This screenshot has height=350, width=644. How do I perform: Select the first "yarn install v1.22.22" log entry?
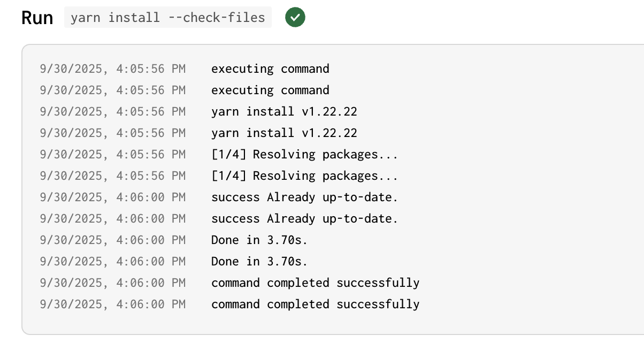click(284, 112)
